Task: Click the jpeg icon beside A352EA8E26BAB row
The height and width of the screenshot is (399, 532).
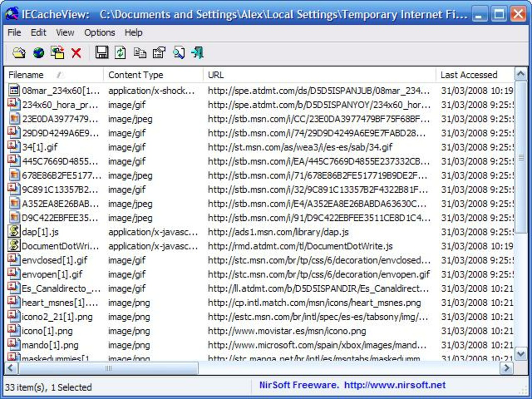Action: pyautogui.click(x=13, y=203)
